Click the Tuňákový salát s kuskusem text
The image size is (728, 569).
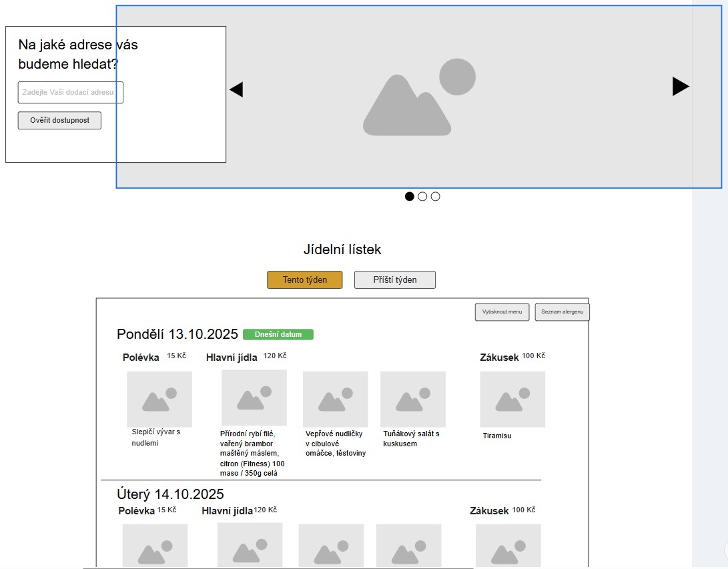[x=411, y=438]
